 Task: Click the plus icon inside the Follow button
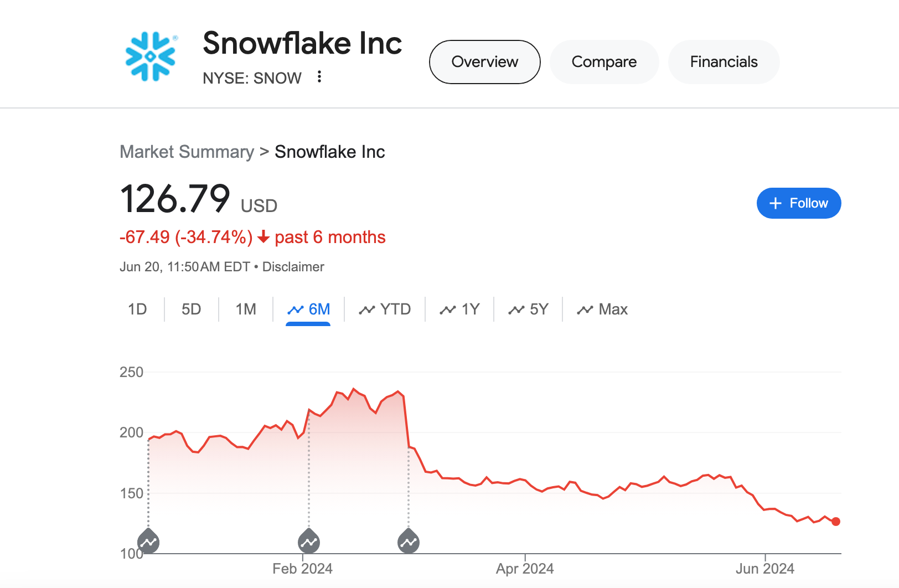point(776,203)
